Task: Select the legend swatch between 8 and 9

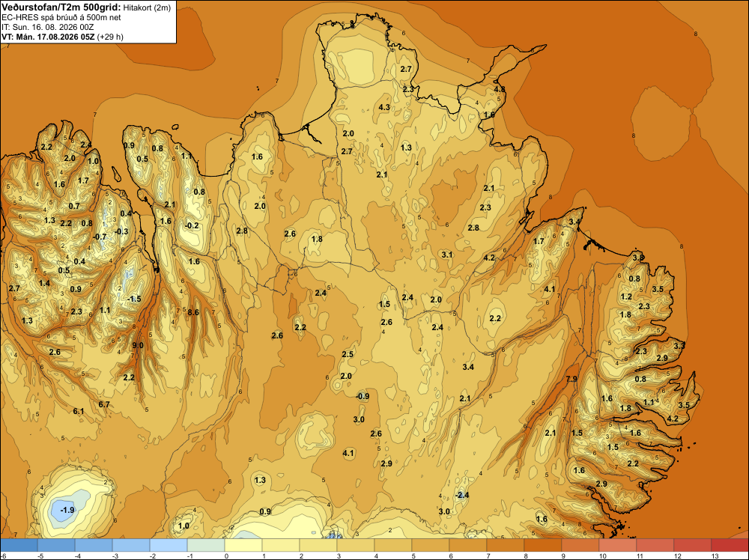Action: click(542, 545)
